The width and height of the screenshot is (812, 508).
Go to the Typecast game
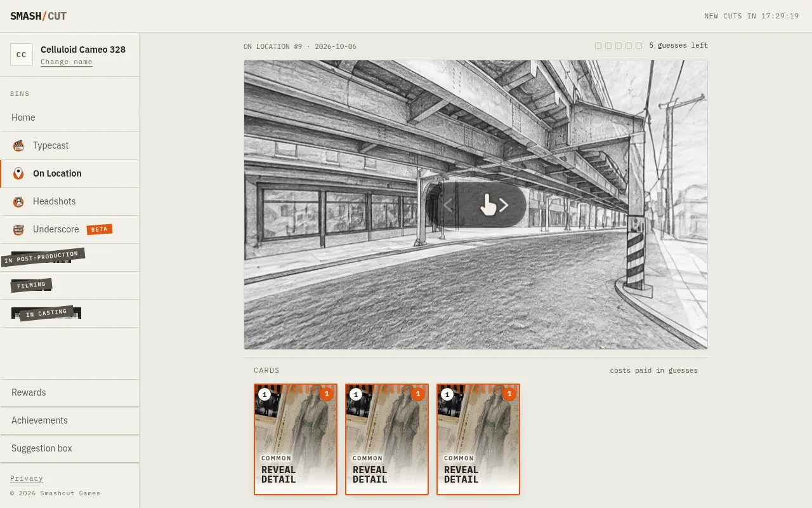click(70, 145)
